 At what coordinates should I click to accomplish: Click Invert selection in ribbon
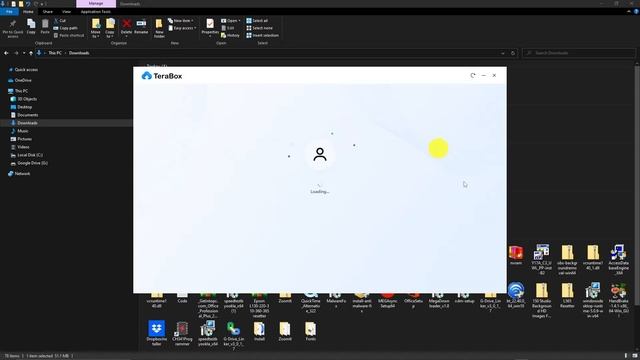pos(262,36)
